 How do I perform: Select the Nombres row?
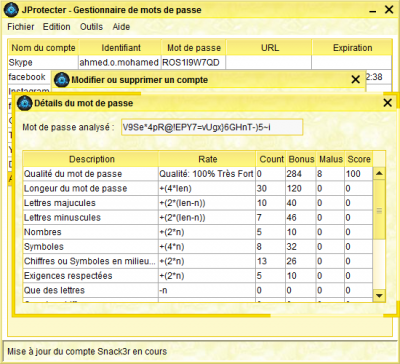coord(198,232)
